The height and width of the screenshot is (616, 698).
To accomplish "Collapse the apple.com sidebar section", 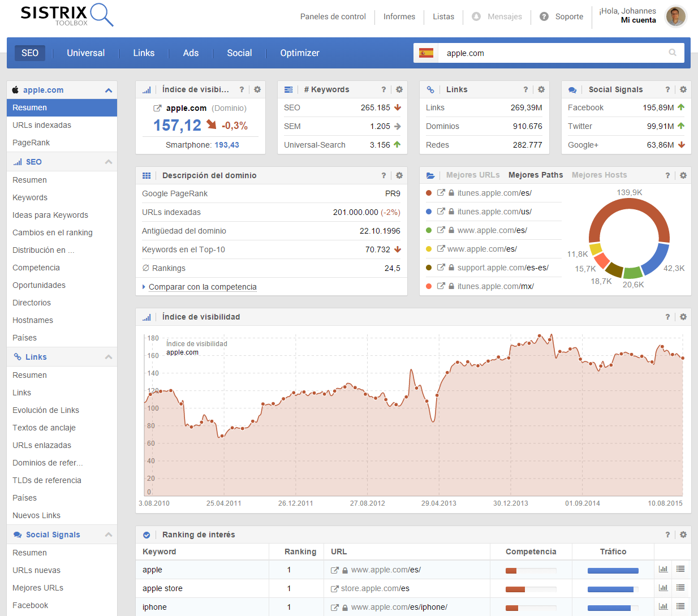I will pos(109,91).
